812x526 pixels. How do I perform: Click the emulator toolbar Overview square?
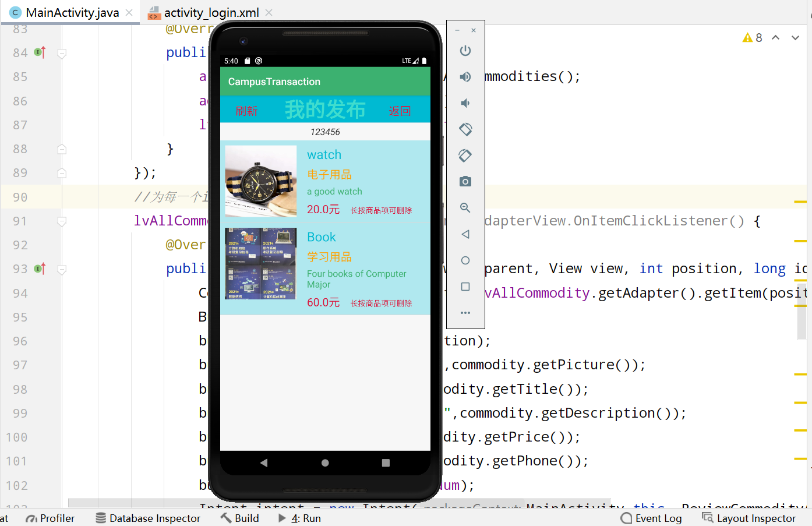(x=465, y=287)
